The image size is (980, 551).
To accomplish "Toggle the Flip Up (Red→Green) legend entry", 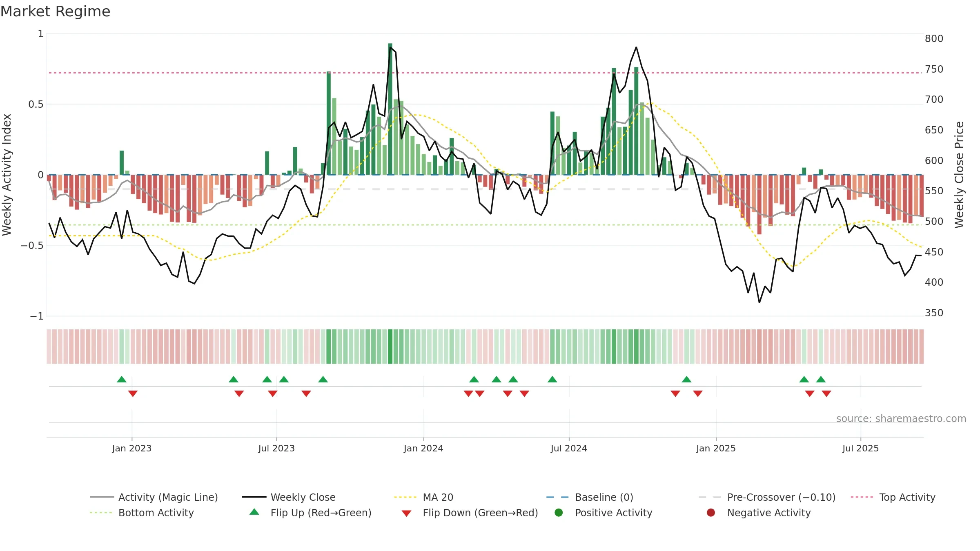I will coord(310,513).
